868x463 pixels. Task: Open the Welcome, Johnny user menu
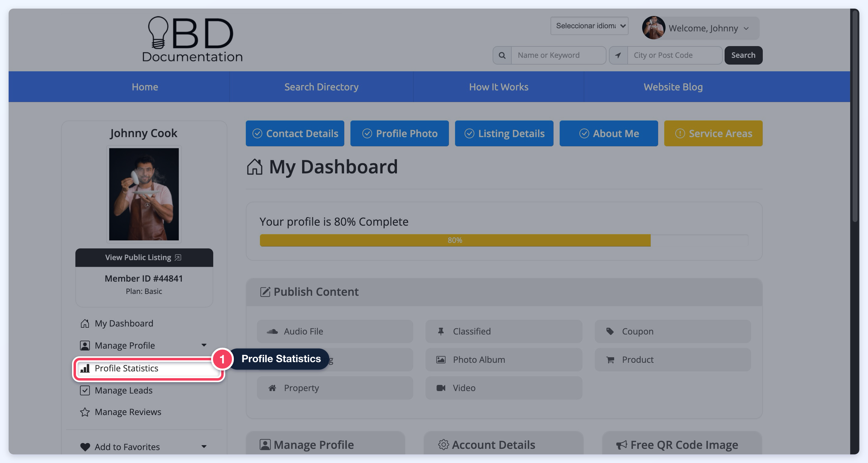701,28
